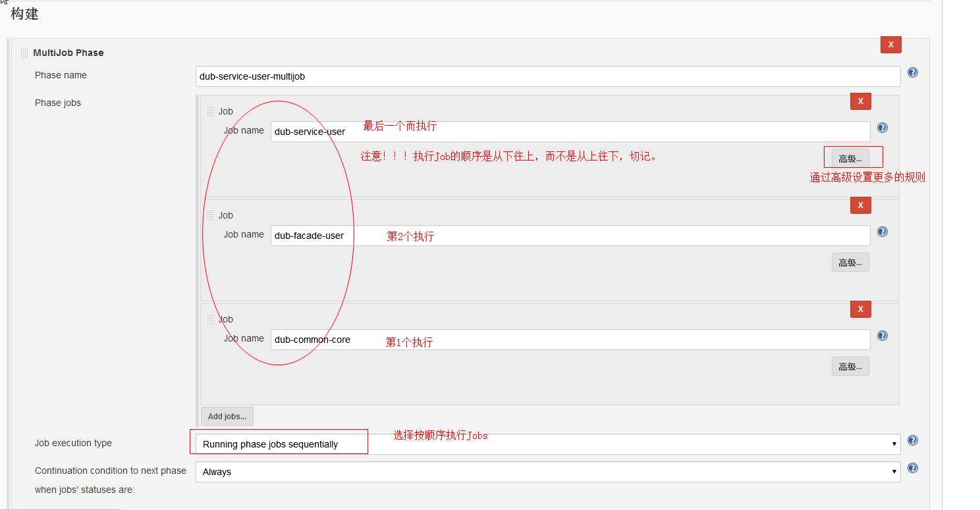
Task: Open 高级 settings for the dub-facade-user job
Action: [850, 263]
